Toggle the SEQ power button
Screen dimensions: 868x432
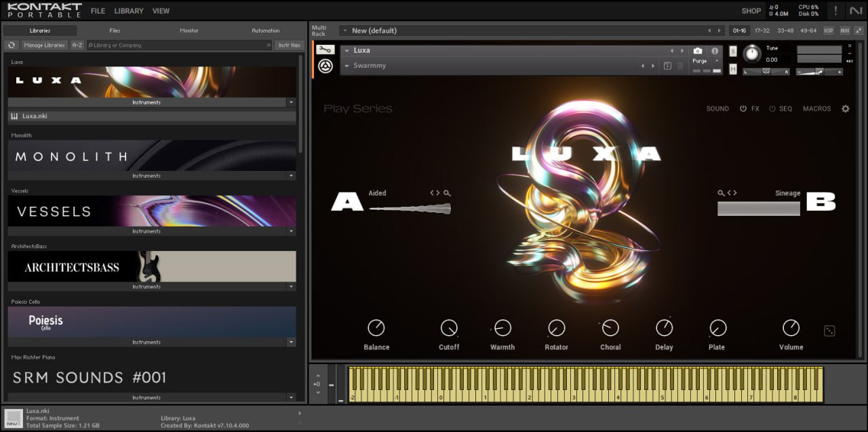click(772, 109)
